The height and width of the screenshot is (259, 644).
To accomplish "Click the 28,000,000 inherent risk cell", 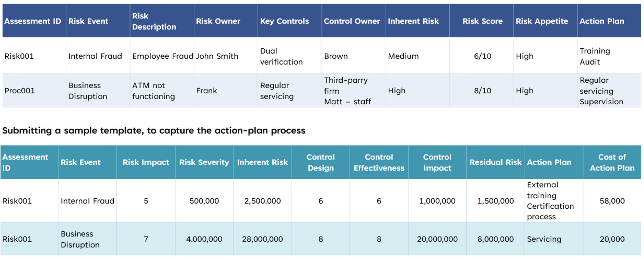I will point(262,239).
